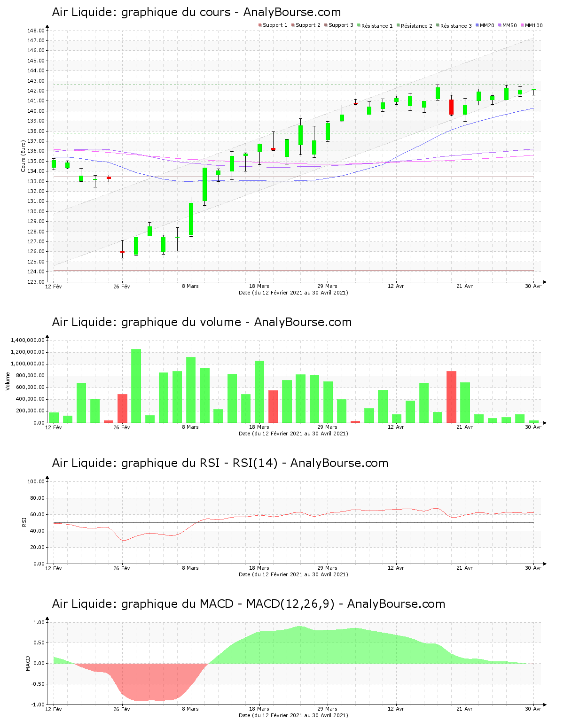Image resolution: width=564 pixels, height=728 pixels.
Task: Click the vertical 'MACD' axis label
Action: click(28, 663)
